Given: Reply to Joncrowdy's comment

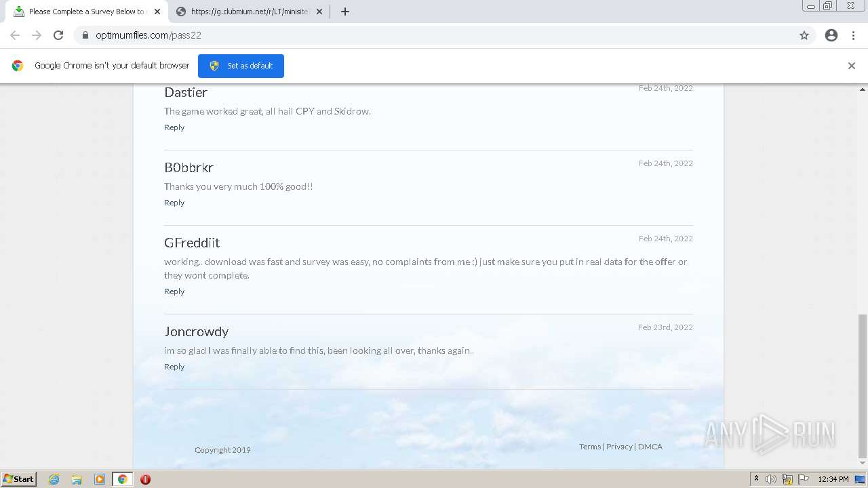Looking at the screenshot, I should 174,367.
